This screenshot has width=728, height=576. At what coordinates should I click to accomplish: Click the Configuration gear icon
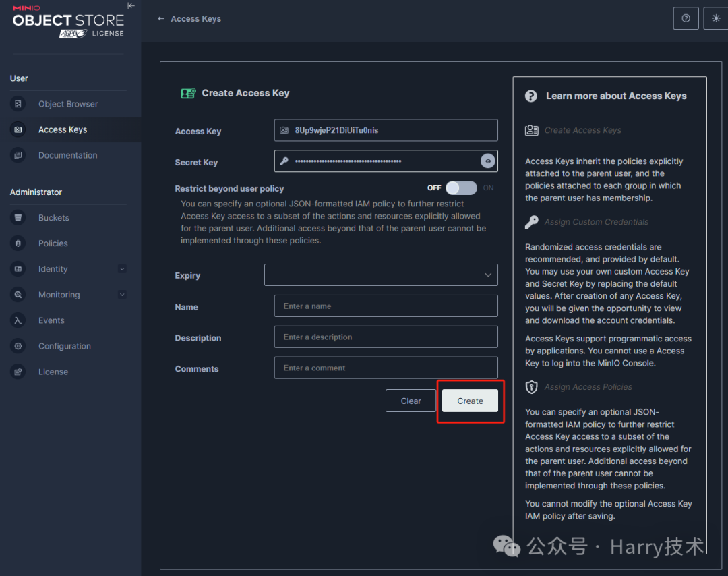coord(18,346)
